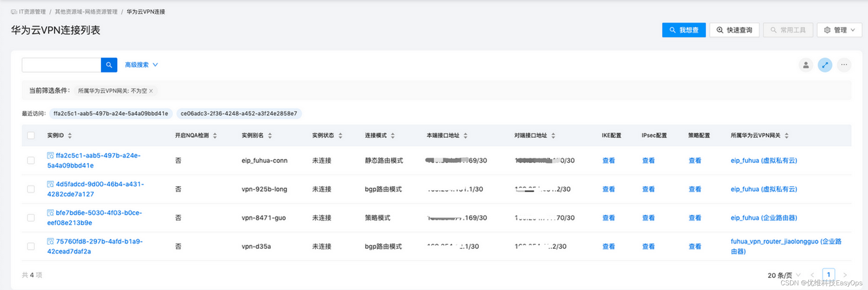Open the 管理 dropdown menu
This screenshot has width=868, height=290.
point(839,30)
